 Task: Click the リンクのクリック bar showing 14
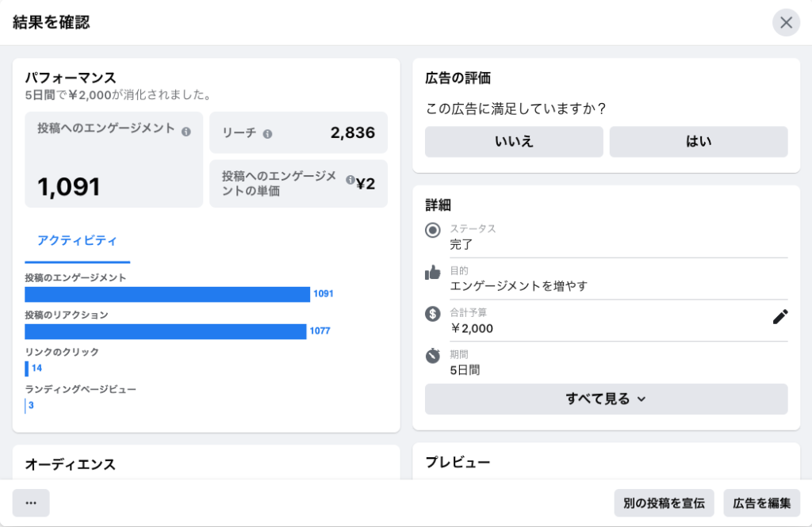click(27, 369)
